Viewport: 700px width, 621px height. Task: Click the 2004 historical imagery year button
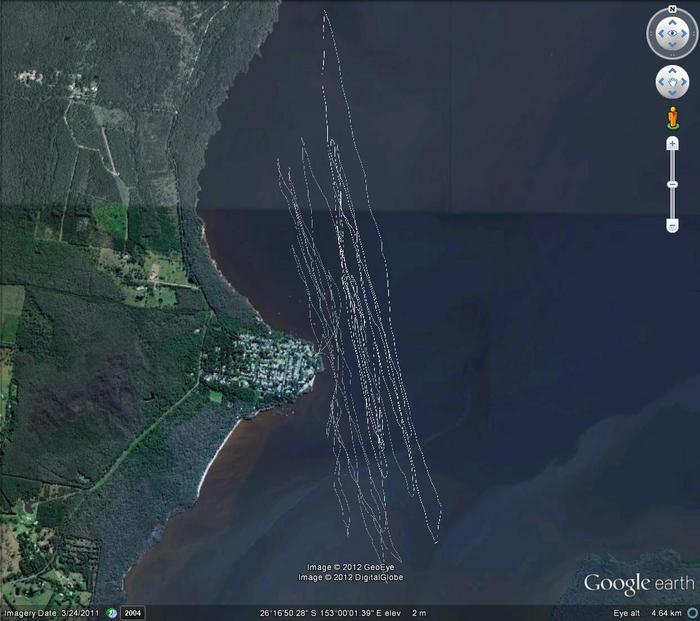tap(133, 612)
